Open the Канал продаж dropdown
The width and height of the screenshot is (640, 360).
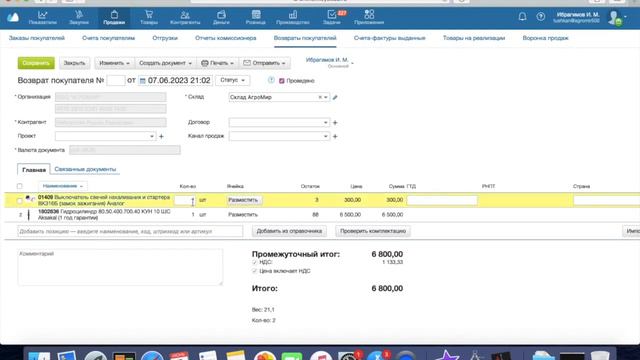coord(325,136)
